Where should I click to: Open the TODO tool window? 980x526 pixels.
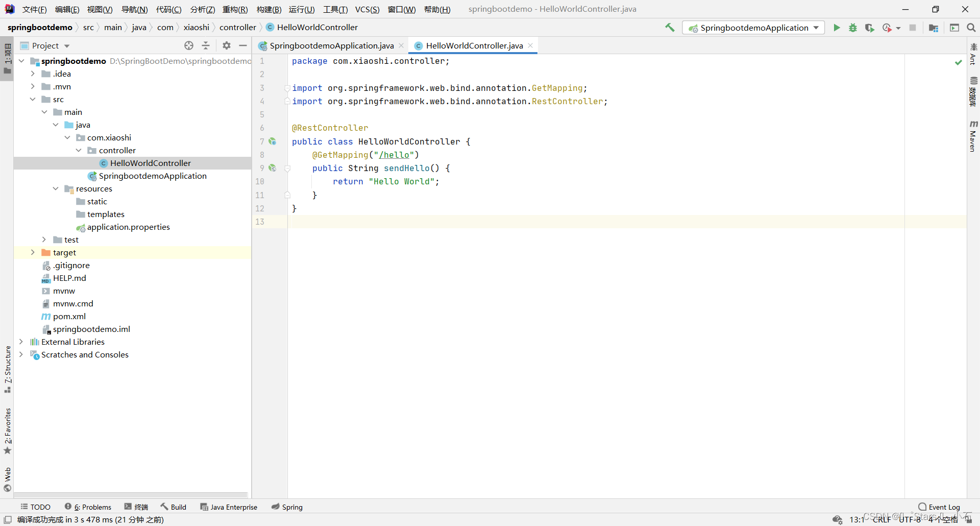tap(36, 507)
